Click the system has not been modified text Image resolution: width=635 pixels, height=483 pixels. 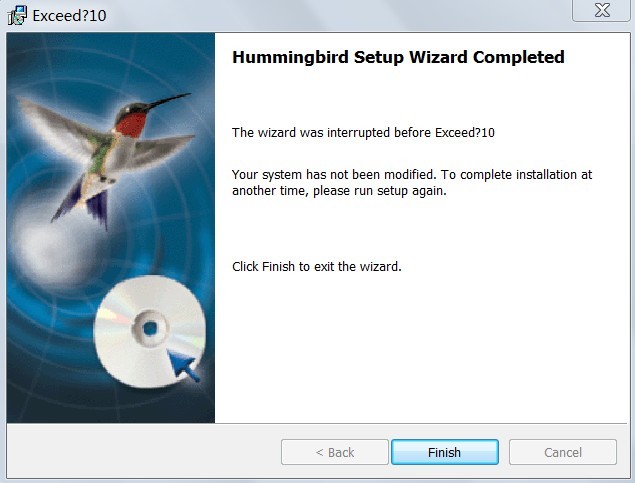pyautogui.click(x=334, y=174)
